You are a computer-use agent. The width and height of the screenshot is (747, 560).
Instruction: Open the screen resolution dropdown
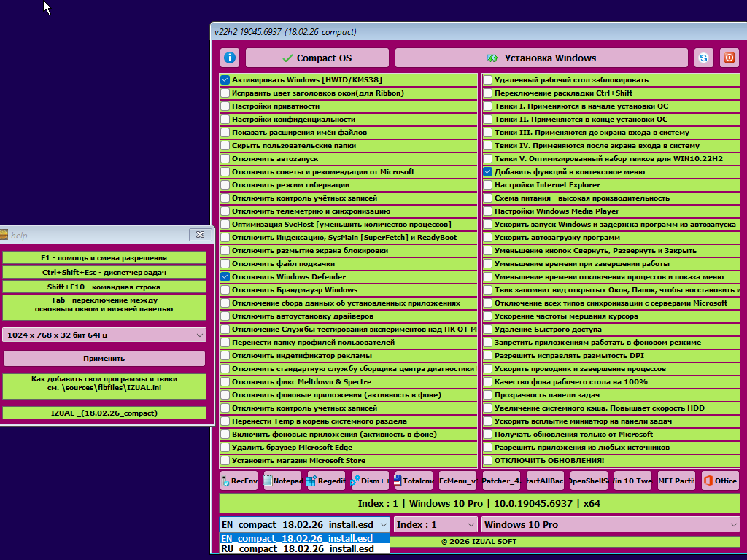104,335
